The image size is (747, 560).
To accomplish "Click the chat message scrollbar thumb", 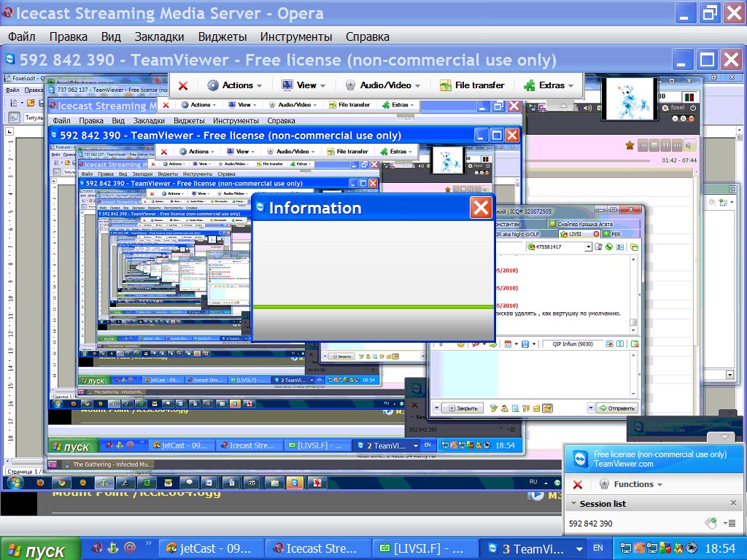I will (633, 322).
